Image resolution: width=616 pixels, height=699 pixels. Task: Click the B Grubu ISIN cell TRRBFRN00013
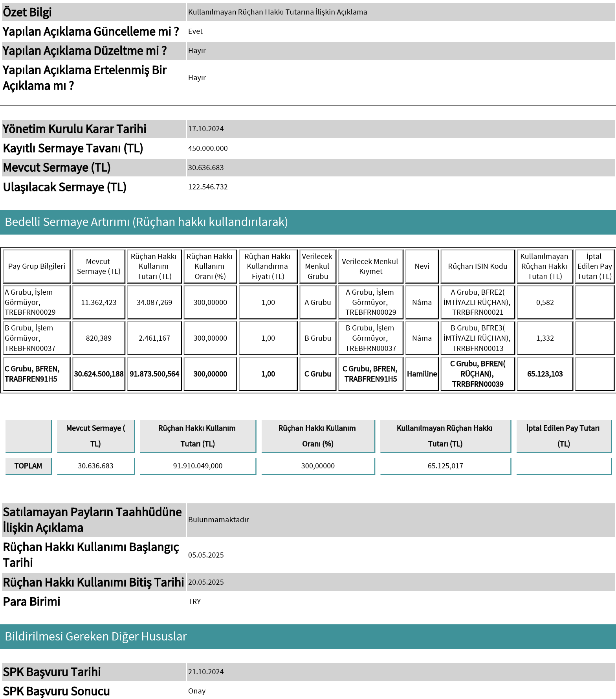(x=478, y=338)
